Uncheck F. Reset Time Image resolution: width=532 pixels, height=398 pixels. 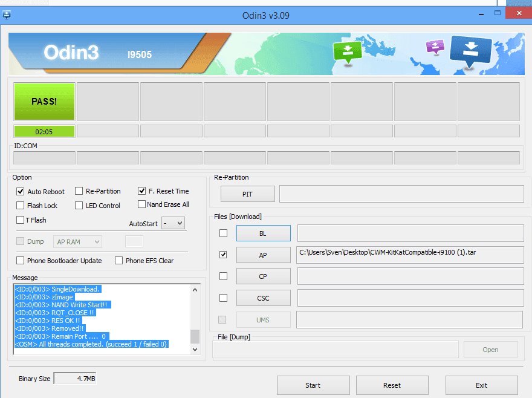(142, 191)
